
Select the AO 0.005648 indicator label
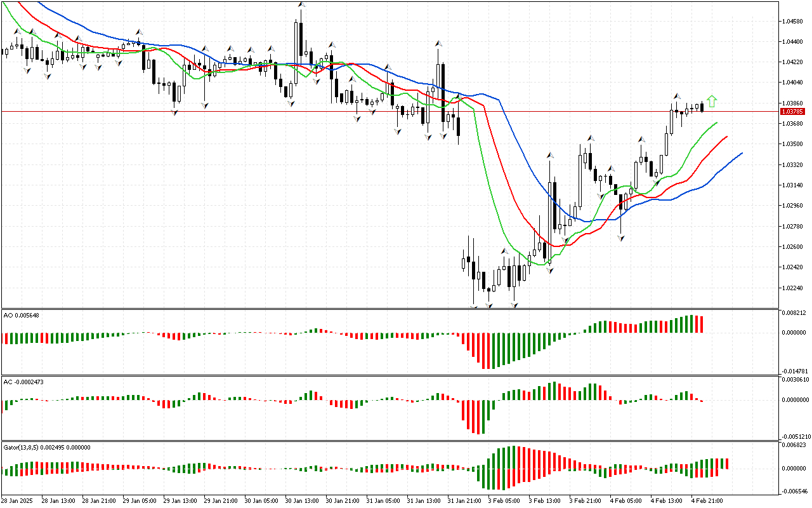(x=21, y=315)
